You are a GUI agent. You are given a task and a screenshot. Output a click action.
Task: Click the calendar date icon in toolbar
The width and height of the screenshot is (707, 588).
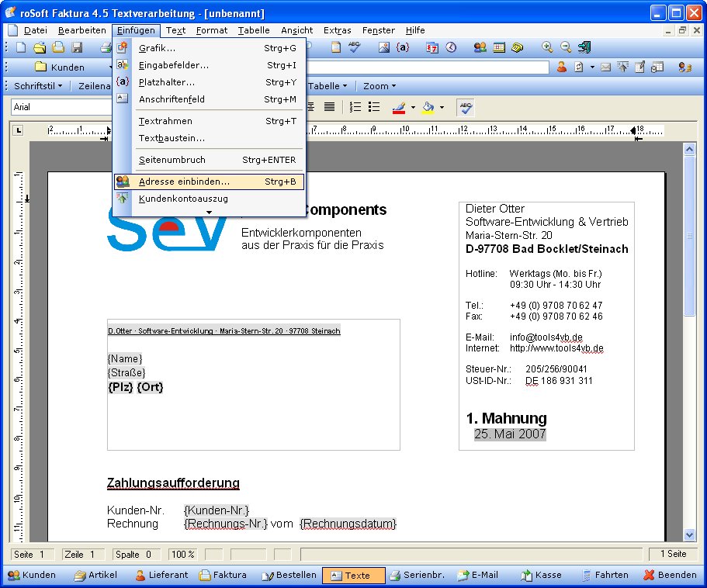coord(433,47)
